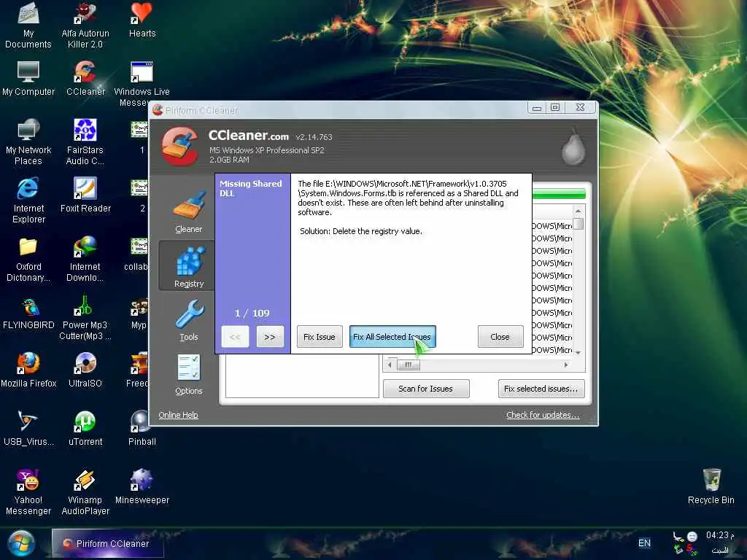Image resolution: width=747 pixels, height=560 pixels.
Task: Launch uTorrent desktop shortcut
Action: pyautogui.click(x=85, y=429)
